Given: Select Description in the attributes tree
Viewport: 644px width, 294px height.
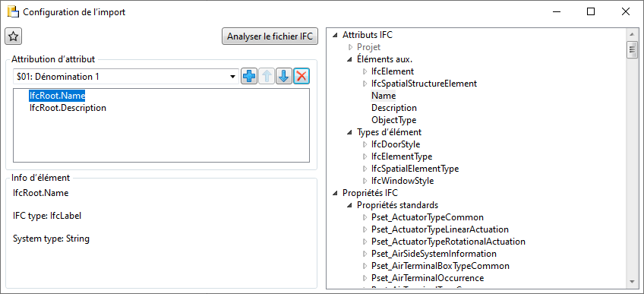Looking at the screenshot, I should point(394,108).
